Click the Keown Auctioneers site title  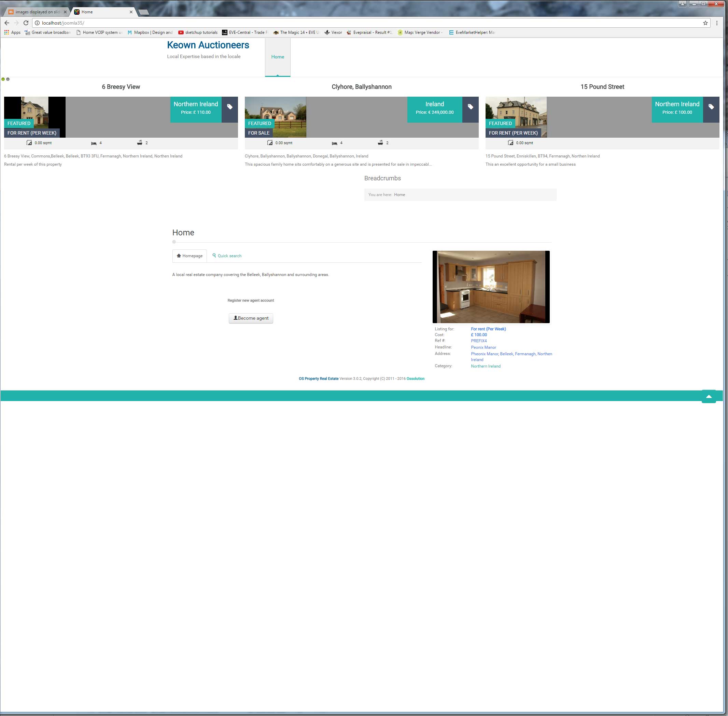click(208, 45)
